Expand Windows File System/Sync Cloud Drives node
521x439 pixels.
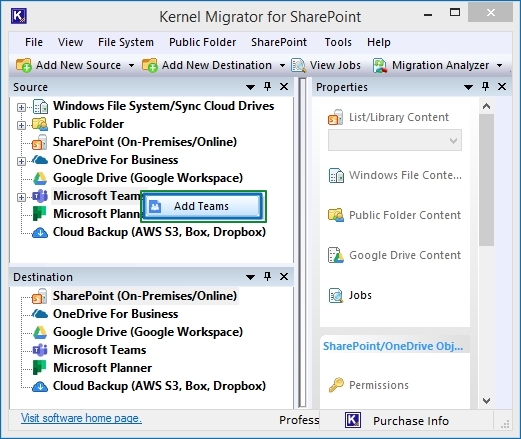coord(21,107)
